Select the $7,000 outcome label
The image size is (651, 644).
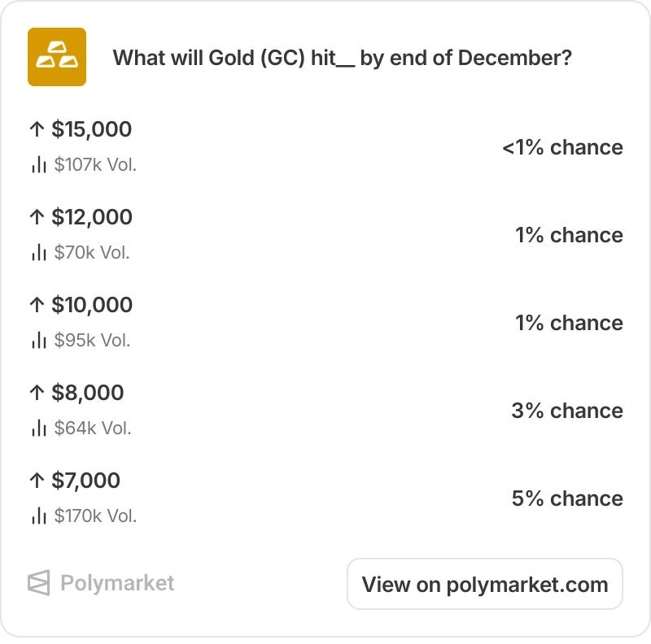click(85, 481)
